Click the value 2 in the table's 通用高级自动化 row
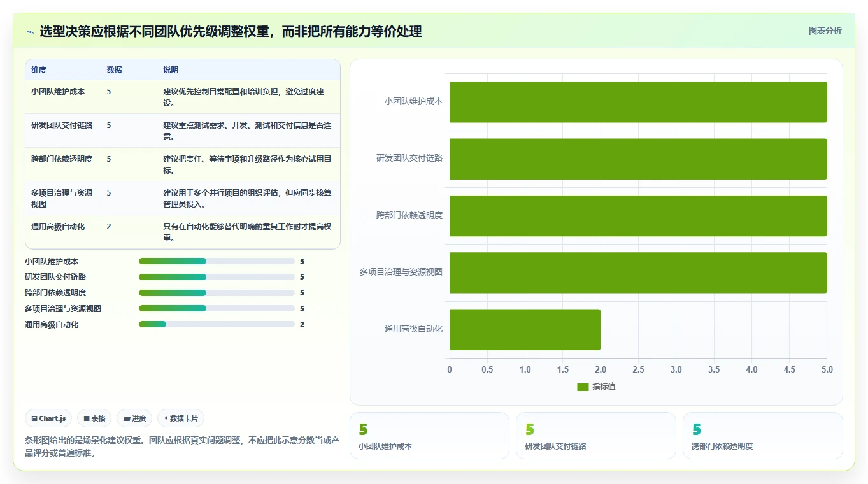Image resolution: width=868 pixels, height=484 pixels. coord(109,227)
